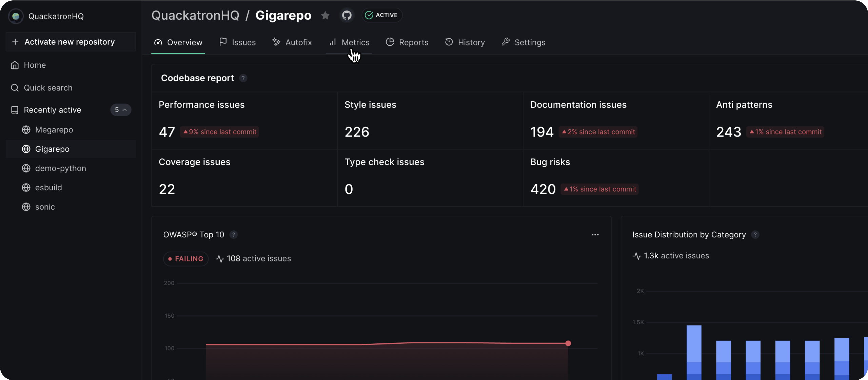Open the demo-python repository
The height and width of the screenshot is (380, 868).
pos(60,168)
